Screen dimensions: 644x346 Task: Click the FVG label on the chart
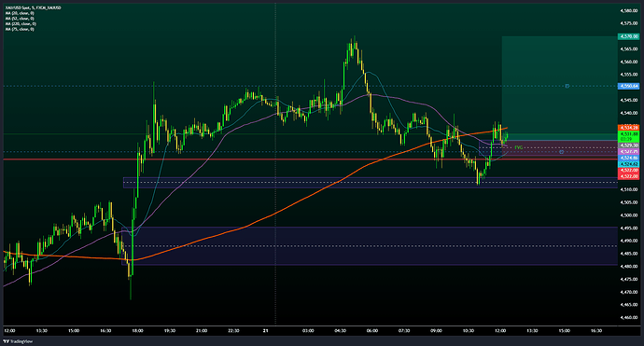click(x=518, y=147)
